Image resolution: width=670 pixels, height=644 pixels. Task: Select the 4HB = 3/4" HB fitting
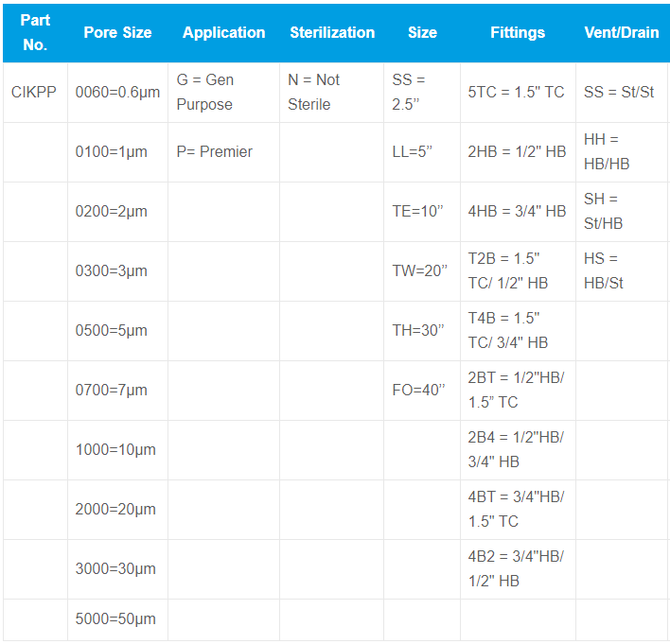point(518,212)
